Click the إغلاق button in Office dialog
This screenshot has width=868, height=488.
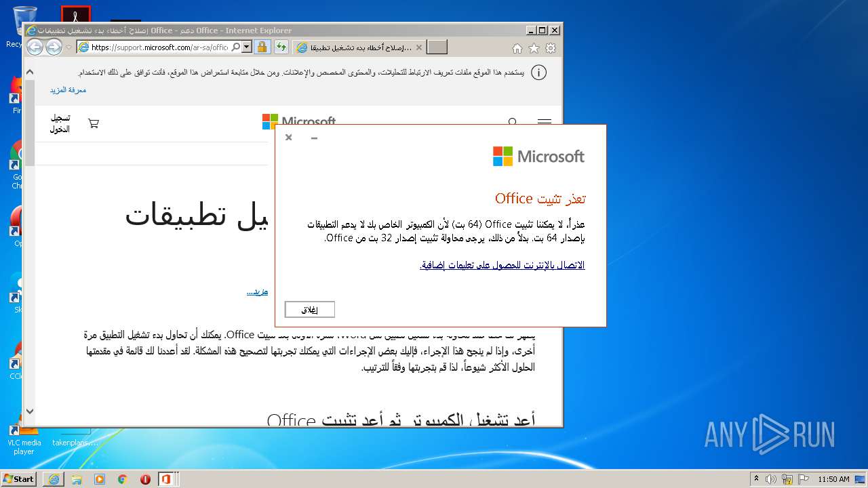coord(309,310)
